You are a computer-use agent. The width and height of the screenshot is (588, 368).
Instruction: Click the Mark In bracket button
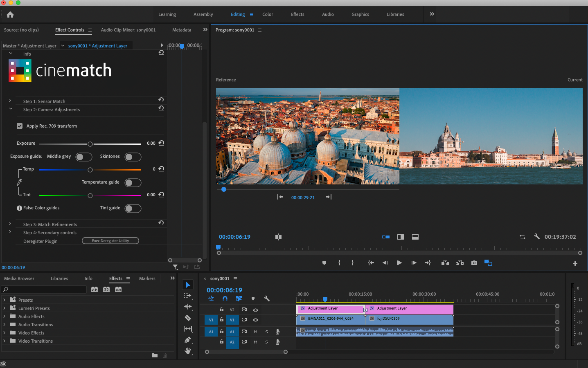click(x=339, y=263)
